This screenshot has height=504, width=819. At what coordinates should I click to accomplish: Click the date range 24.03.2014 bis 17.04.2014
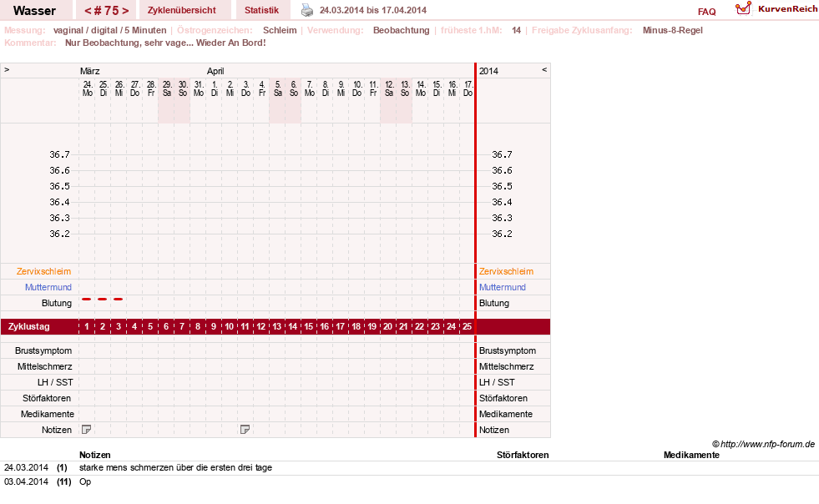pyautogui.click(x=373, y=10)
